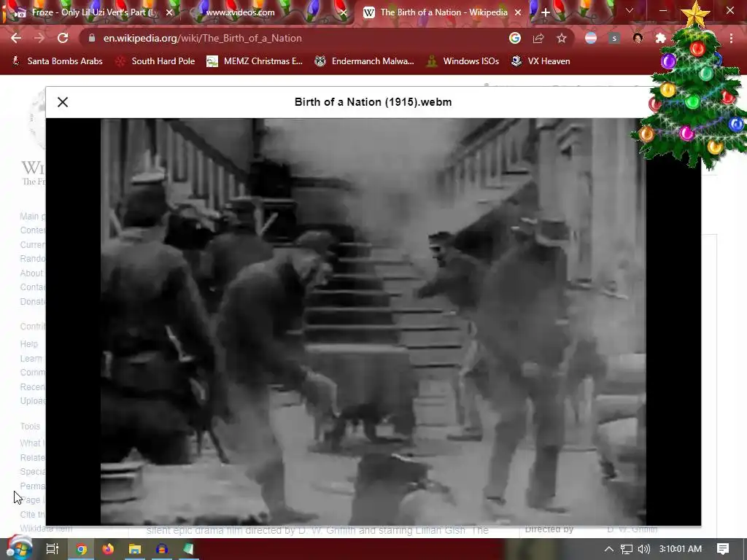The width and height of the screenshot is (747, 560).
Task: Click the video frame to play
Action: click(373, 322)
